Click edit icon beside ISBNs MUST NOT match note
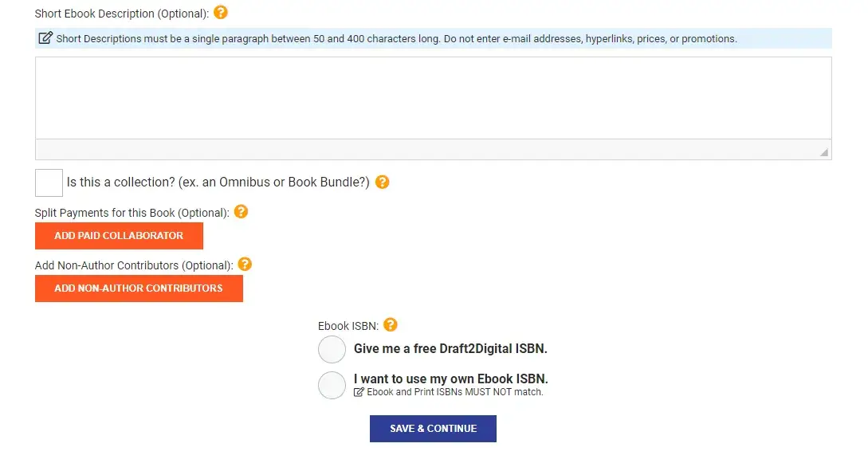 (x=359, y=392)
